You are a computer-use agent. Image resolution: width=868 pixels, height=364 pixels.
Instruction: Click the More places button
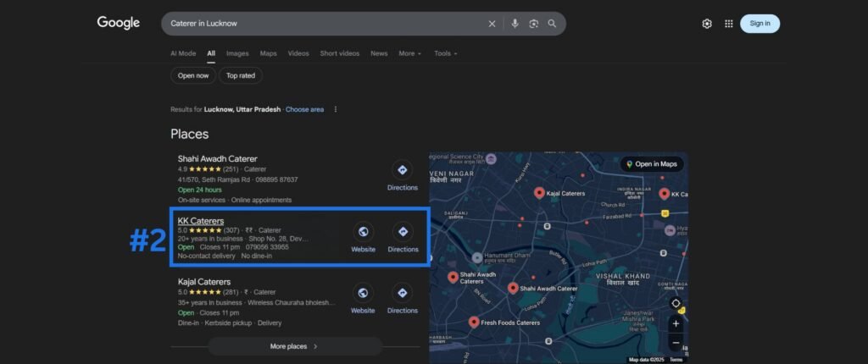(x=294, y=346)
